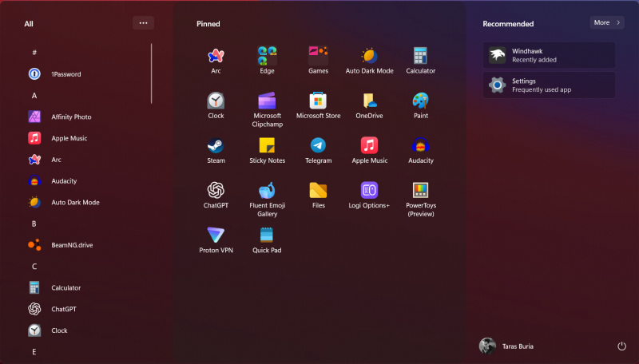Open 1Password in All apps list
This screenshot has height=364, width=639.
(x=87, y=74)
